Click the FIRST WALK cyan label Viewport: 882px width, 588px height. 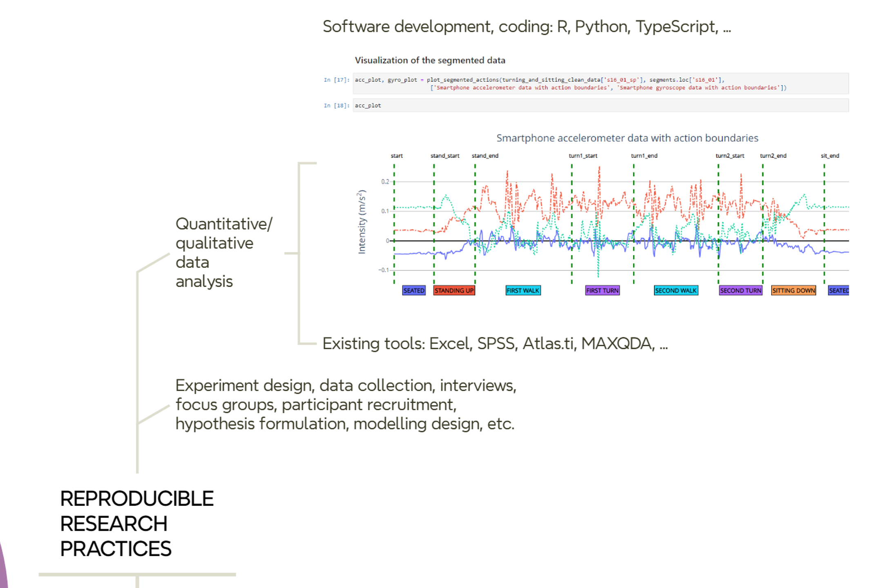[523, 291]
